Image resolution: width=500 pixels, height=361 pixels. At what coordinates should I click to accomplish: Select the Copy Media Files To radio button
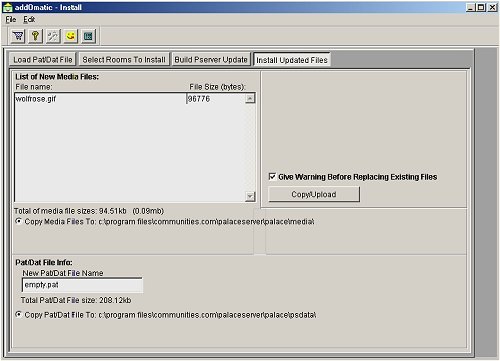tap(19, 221)
